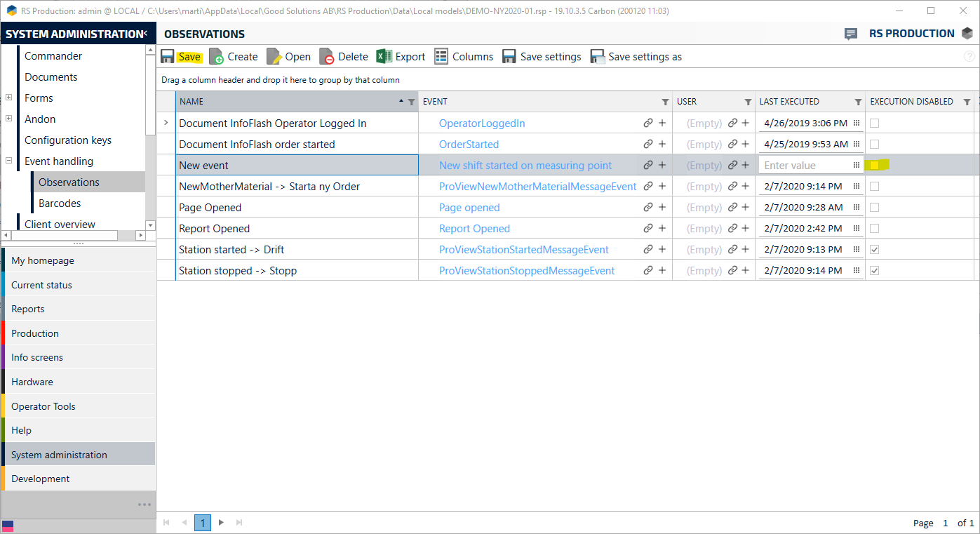
Task: Uncheck Execution Disabled for Station started row
Action: click(875, 250)
